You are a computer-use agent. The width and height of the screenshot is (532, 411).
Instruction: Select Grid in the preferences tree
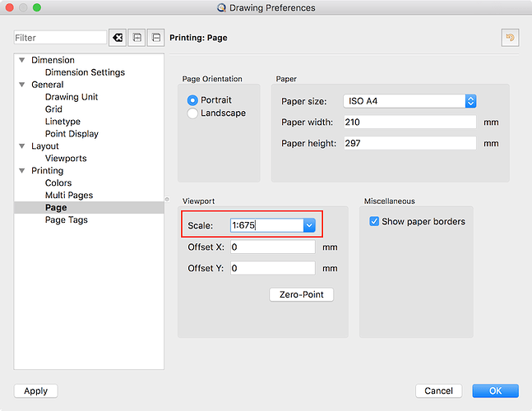53,109
